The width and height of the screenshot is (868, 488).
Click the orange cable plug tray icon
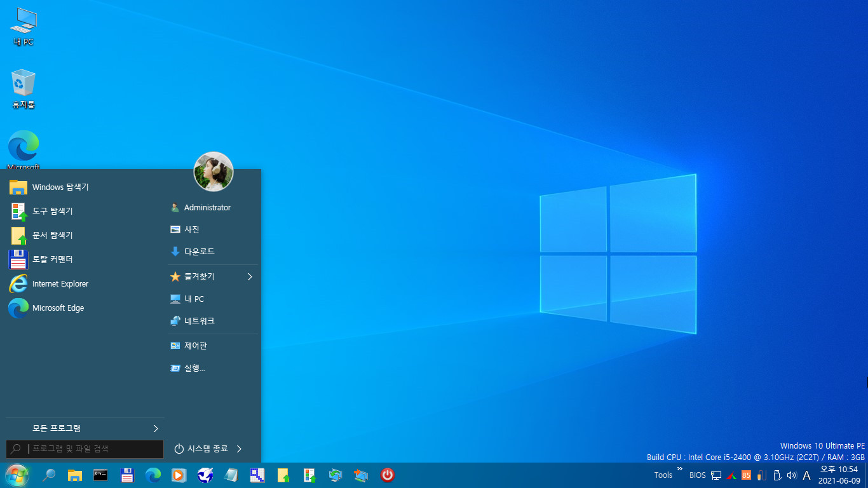(761, 475)
